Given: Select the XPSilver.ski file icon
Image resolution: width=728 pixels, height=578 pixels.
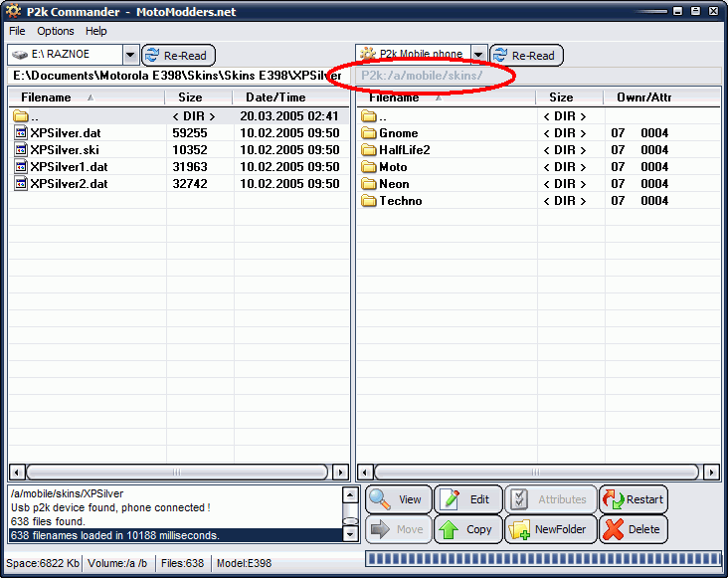Looking at the screenshot, I should point(21,150).
